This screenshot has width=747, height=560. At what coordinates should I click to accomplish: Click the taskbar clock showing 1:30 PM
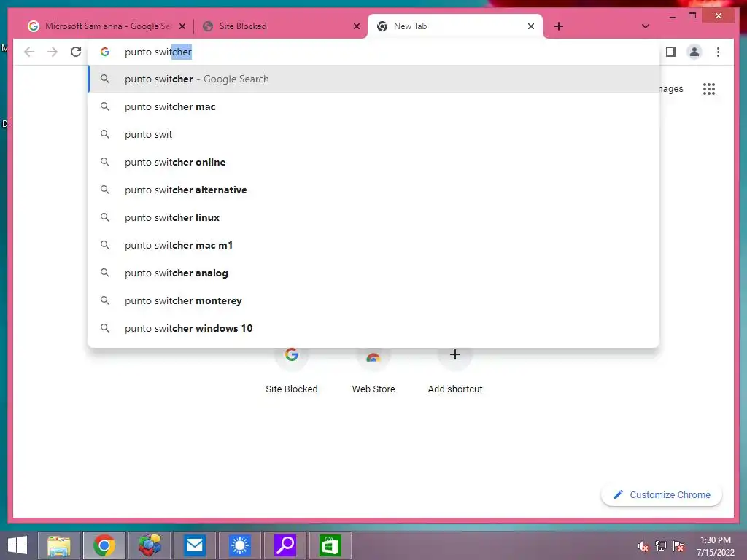point(716,546)
